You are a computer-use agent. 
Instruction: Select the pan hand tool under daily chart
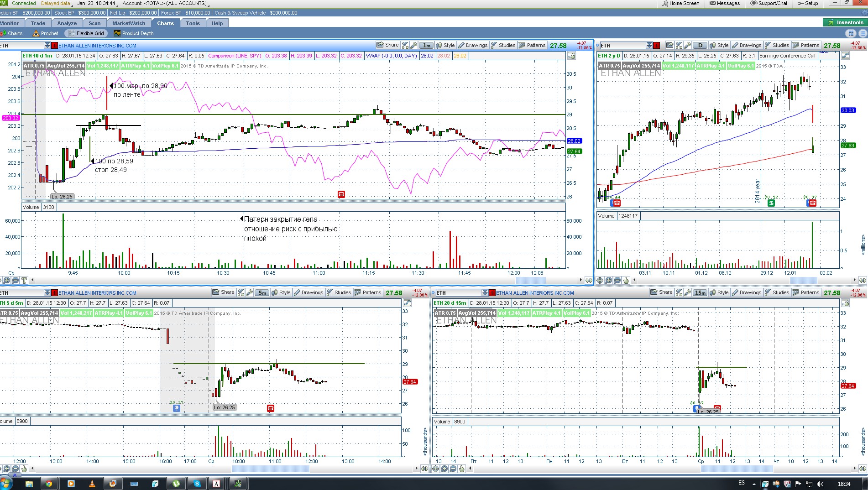click(x=626, y=280)
